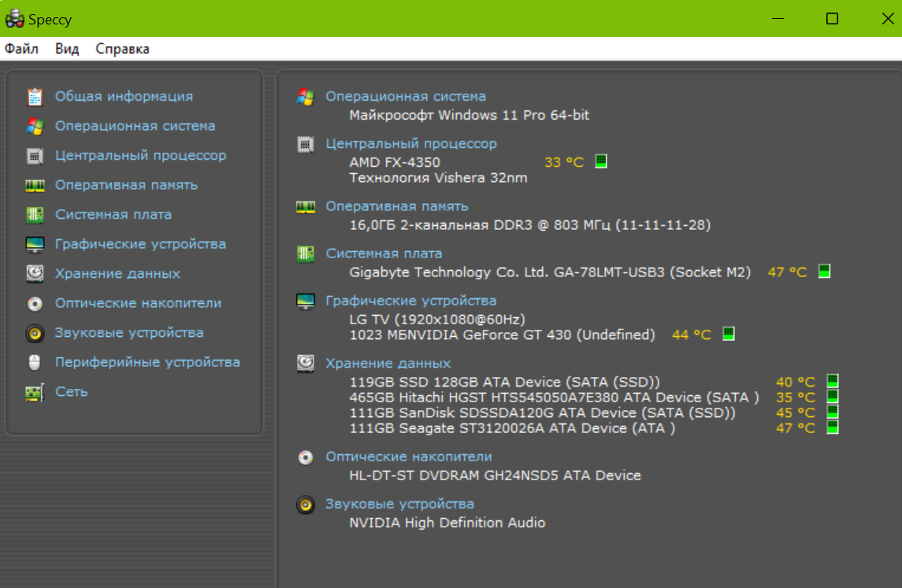This screenshot has width=902, height=588.
Task: Click the RAM module icon in sidebar
Action: pos(35,186)
